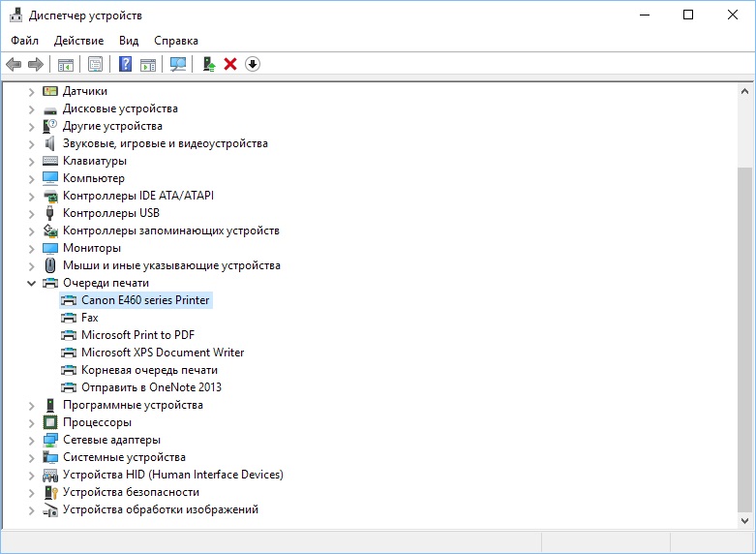
Task: Expand Контроллеры запоминающих устройств node
Action: 31,231
